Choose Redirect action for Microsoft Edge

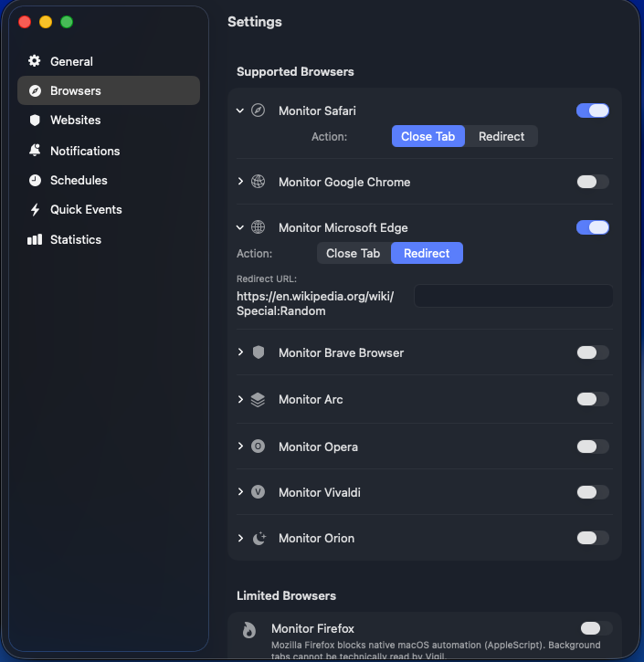pyautogui.click(x=427, y=253)
